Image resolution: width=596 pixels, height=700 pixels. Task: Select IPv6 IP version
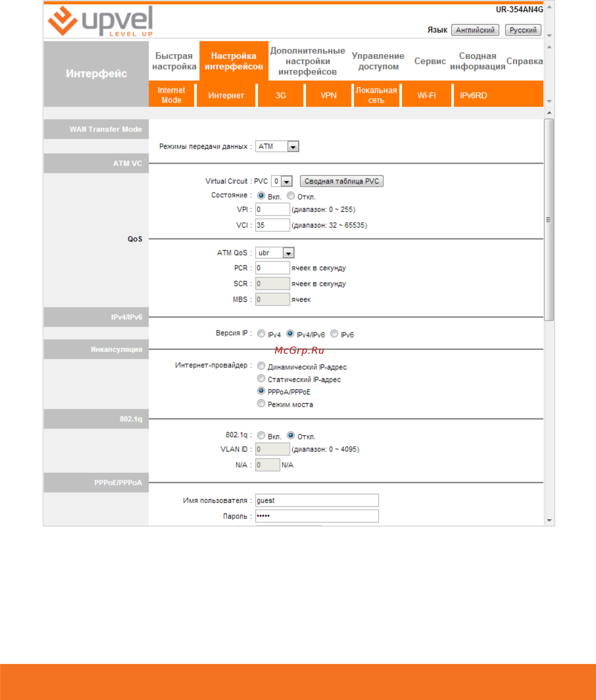pyautogui.click(x=334, y=334)
